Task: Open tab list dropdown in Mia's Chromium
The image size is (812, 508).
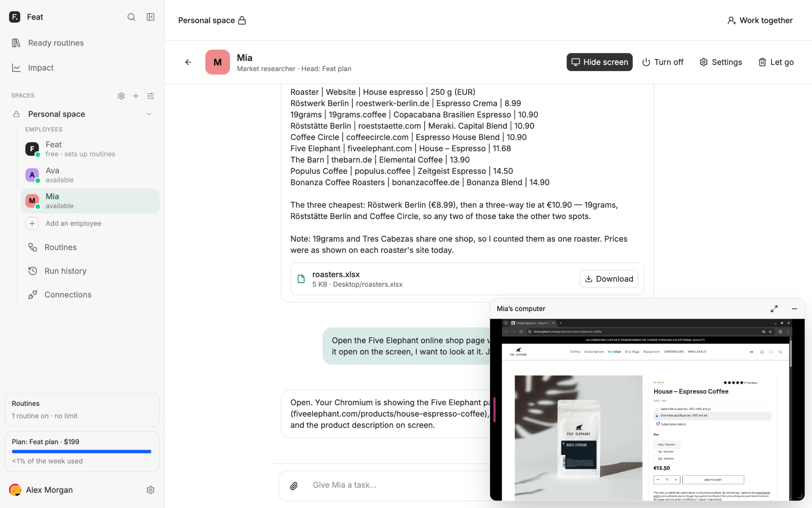Action: click(x=506, y=323)
